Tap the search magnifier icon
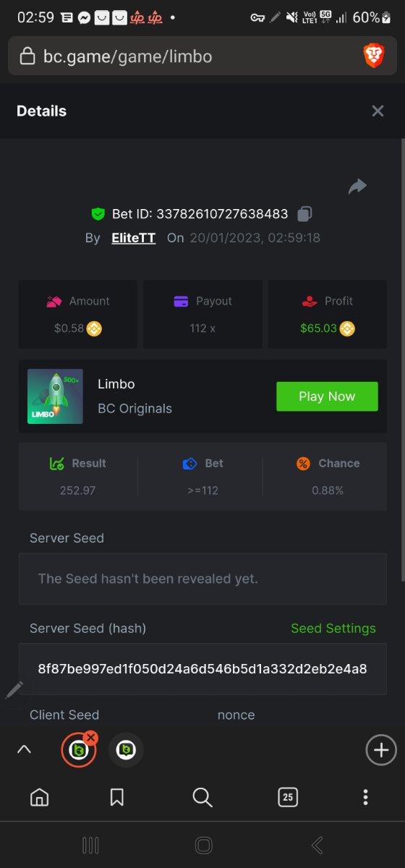405x868 pixels. point(202,797)
